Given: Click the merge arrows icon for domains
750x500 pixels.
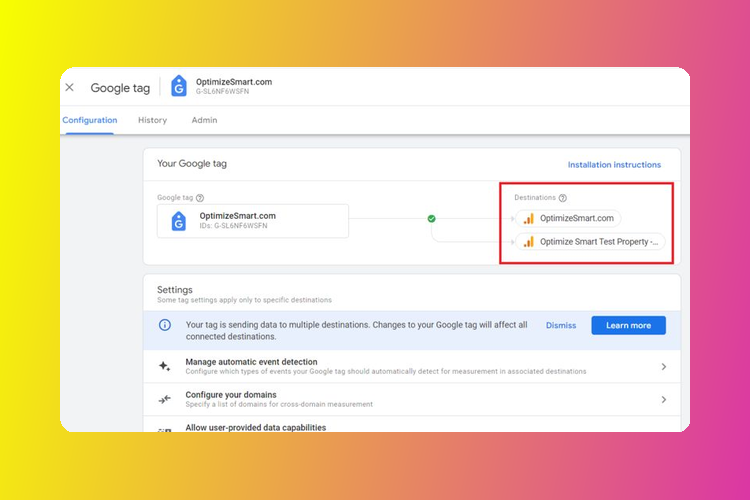Looking at the screenshot, I should coord(165,399).
